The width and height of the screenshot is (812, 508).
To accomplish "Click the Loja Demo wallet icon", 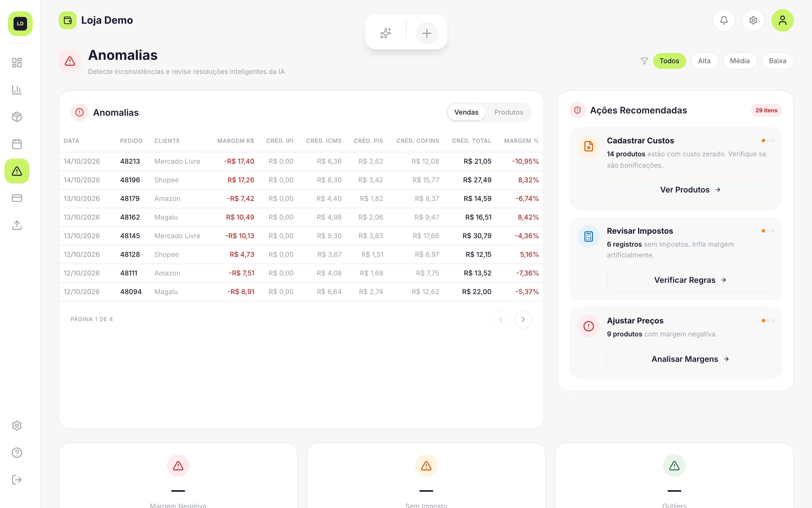I will coord(67,20).
